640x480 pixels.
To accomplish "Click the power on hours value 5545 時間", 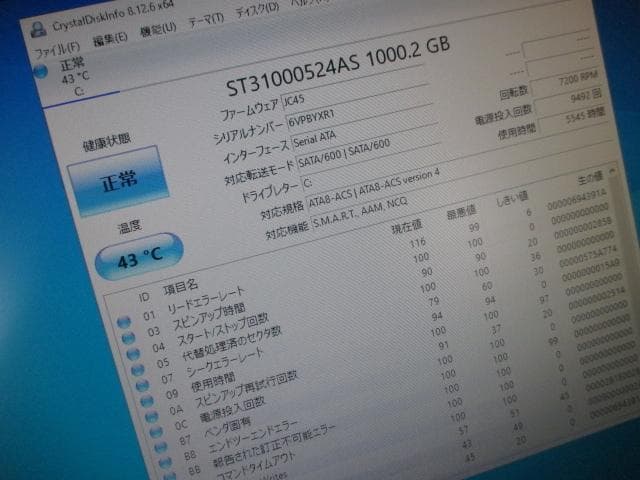I will coord(572,120).
